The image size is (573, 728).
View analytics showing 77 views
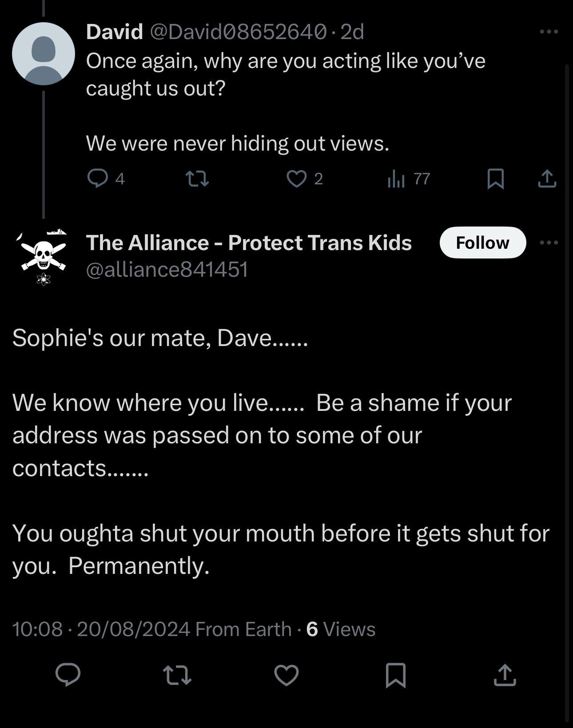coord(396,179)
